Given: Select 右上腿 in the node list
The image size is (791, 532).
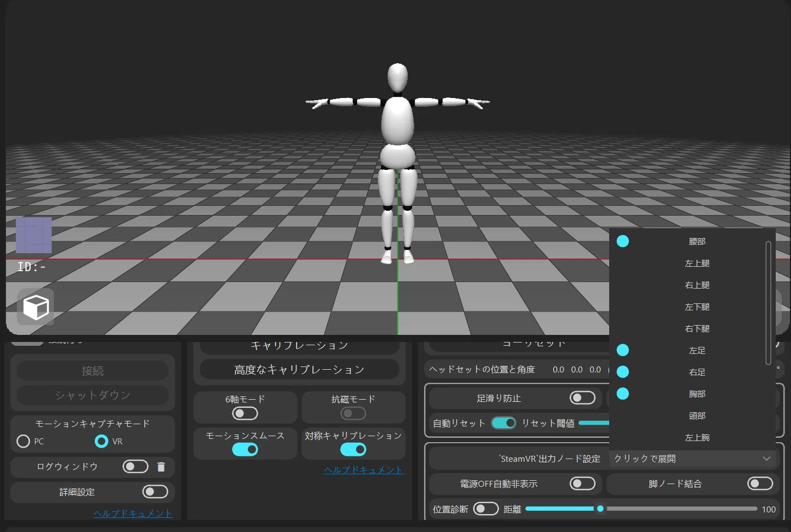Looking at the screenshot, I should coord(692,285).
